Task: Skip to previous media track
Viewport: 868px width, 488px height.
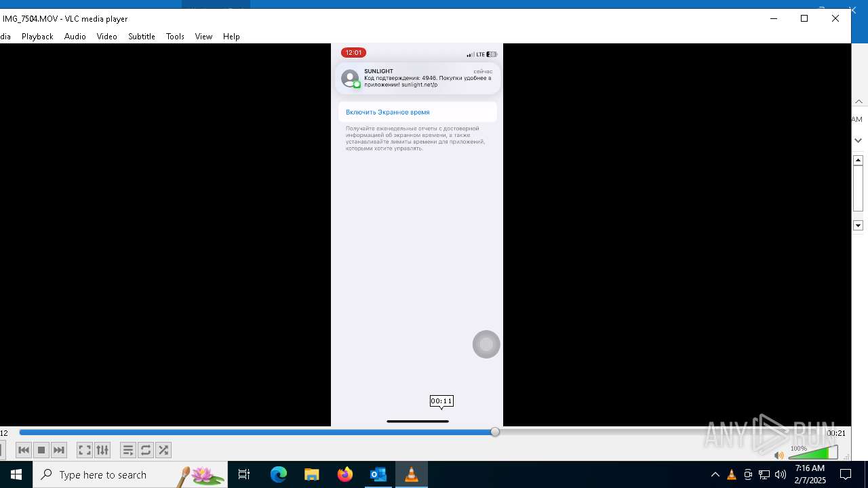Action: (24, 450)
